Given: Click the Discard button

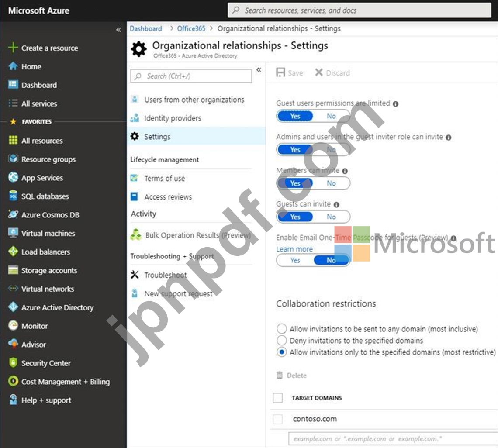Looking at the screenshot, I should pos(332,73).
